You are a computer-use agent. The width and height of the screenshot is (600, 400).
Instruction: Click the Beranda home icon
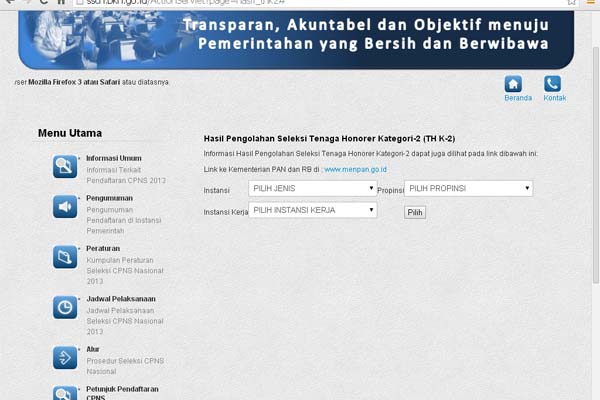[x=513, y=84]
